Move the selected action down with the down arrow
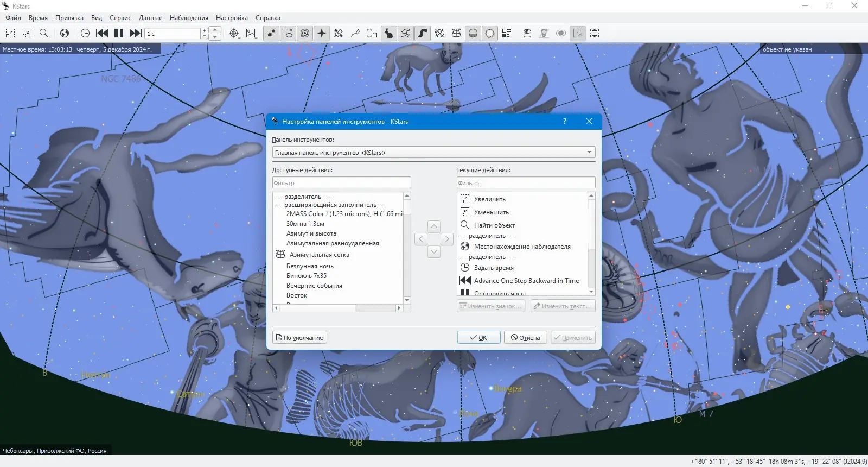Viewport: 868px width, 467px height. point(434,251)
